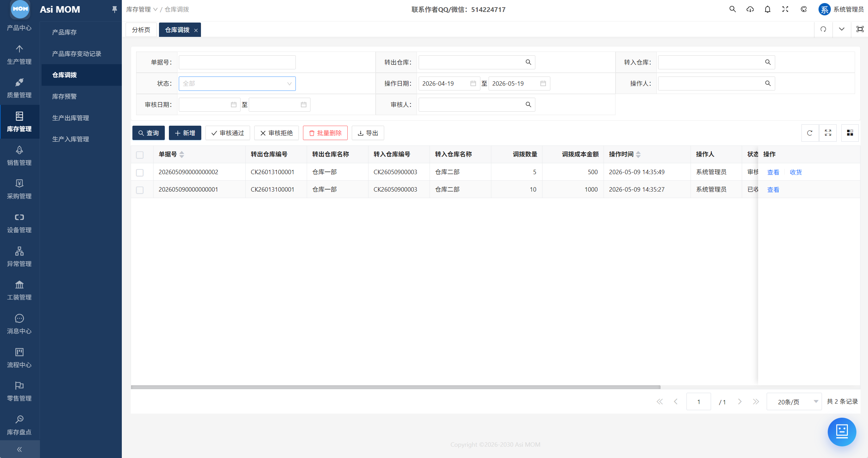The height and width of the screenshot is (458, 868).
Task: Click the cloud download icon in header
Action: click(750, 9)
